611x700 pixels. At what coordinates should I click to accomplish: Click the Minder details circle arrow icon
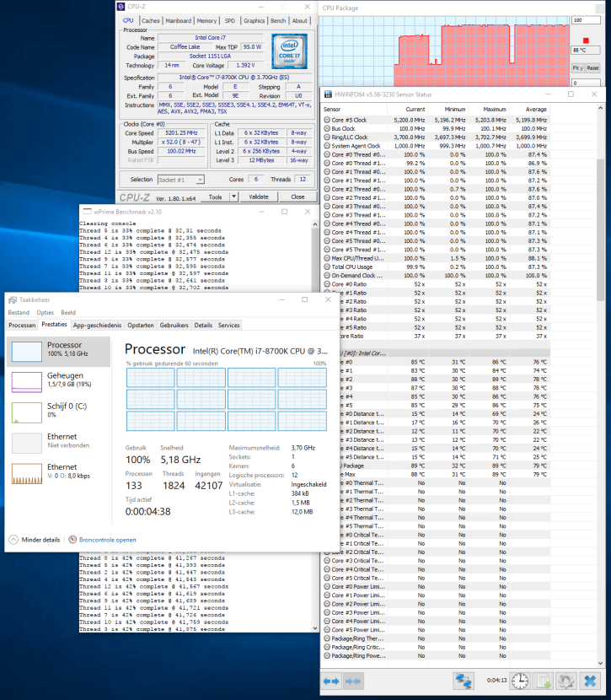(x=13, y=539)
